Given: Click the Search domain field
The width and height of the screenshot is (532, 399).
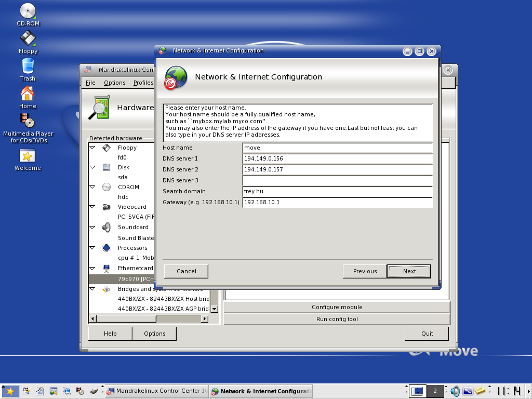Looking at the screenshot, I should pyautogui.click(x=337, y=191).
